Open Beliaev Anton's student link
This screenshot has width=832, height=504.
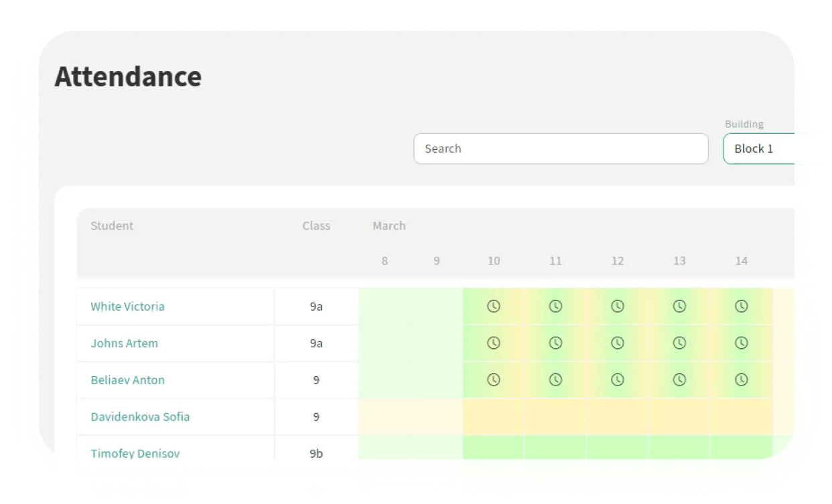point(127,380)
